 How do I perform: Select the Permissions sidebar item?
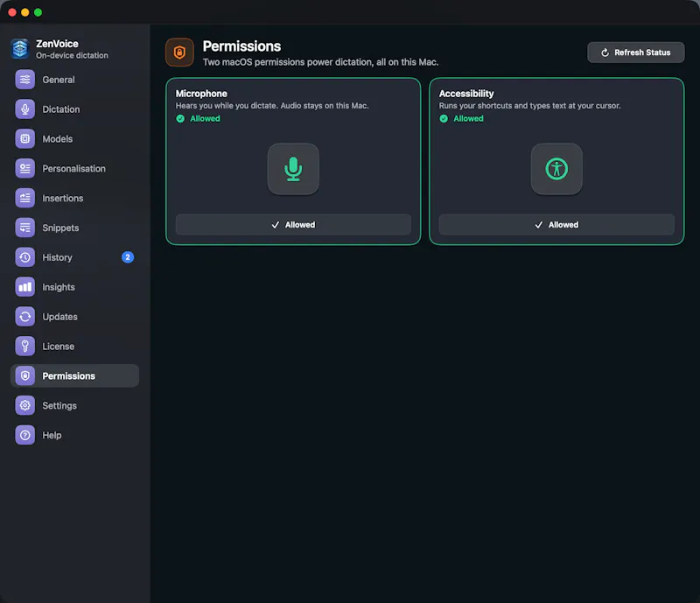(x=74, y=375)
